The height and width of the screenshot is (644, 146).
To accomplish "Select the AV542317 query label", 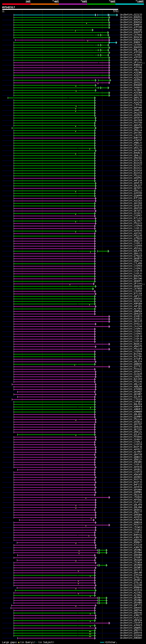I will click(x=8, y=7).
